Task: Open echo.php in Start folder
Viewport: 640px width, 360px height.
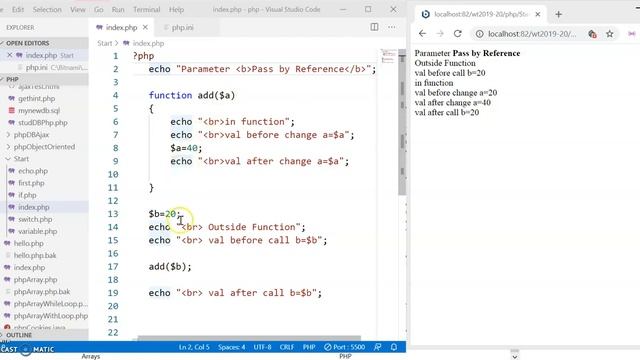Action: [x=33, y=171]
